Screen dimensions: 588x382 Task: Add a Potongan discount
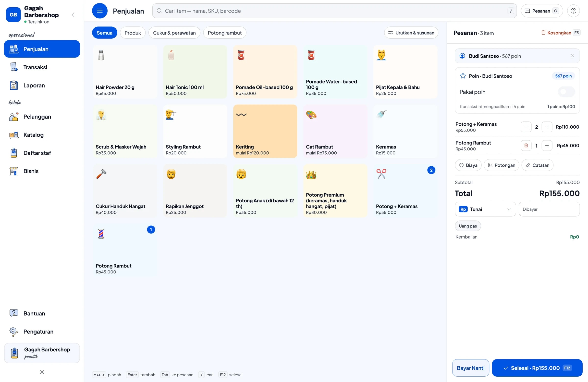click(501, 165)
